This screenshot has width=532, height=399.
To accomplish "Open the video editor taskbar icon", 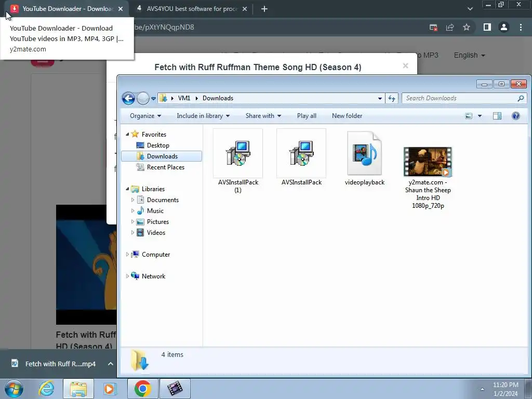I will pos(175,389).
